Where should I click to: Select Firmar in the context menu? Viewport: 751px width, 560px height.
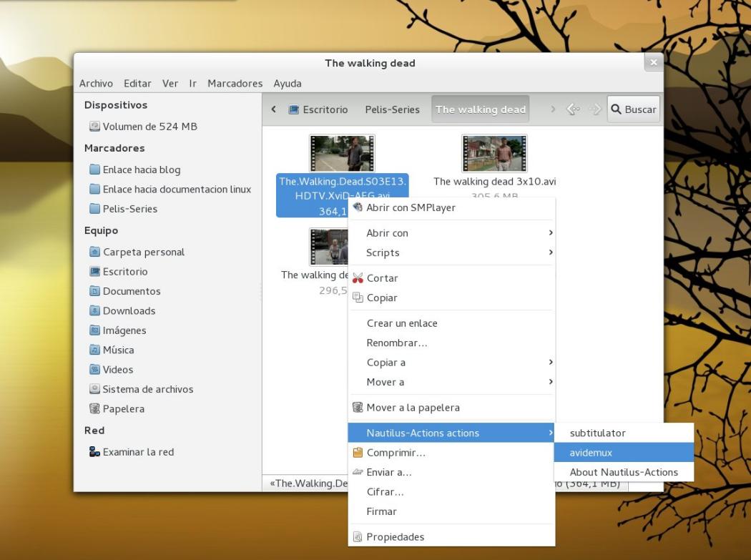(451, 511)
